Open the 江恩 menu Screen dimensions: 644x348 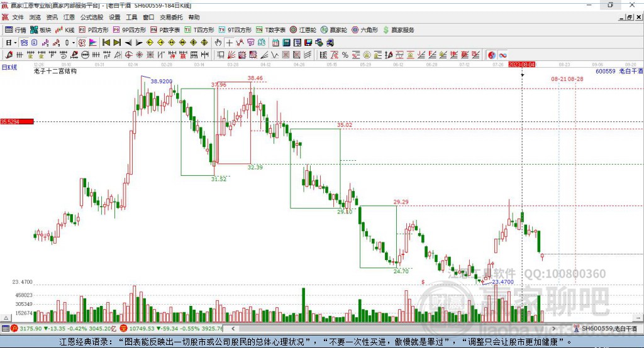coord(69,17)
